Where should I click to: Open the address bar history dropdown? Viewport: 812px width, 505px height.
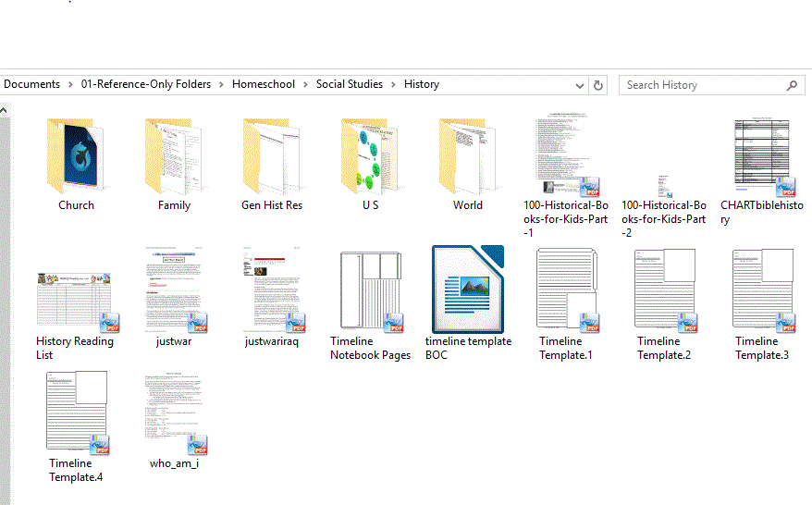click(580, 85)
